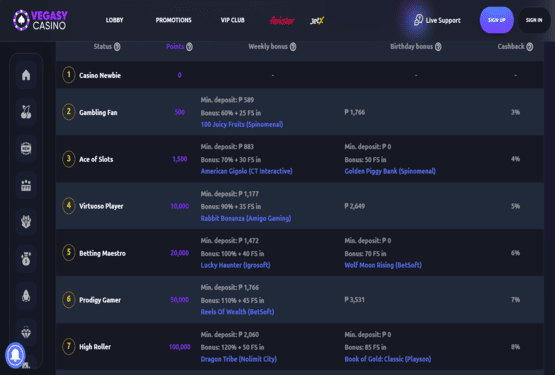
Task: Select the new games sidebar icon
Action: point(26,149)
